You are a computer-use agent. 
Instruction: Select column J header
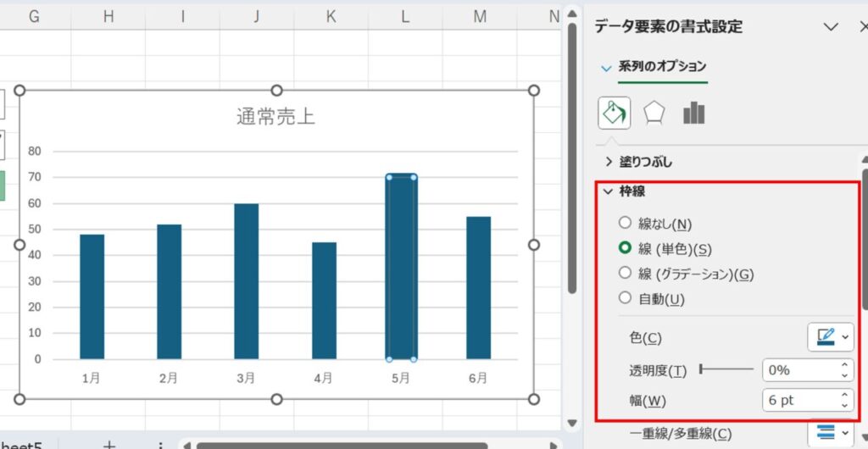coord(256,17)
